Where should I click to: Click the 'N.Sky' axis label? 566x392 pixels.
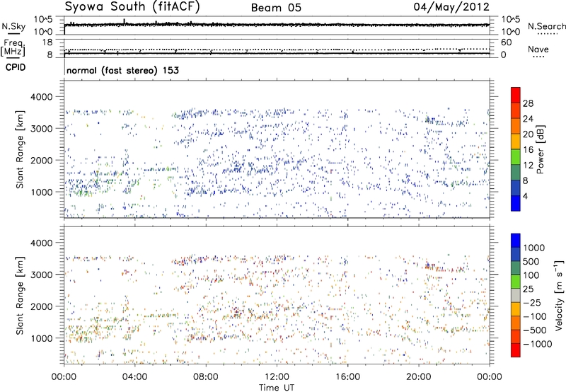13,26
